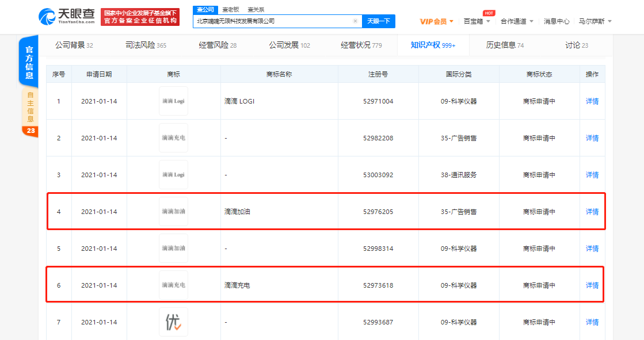Open 详情 for trademark 52982208

pyautogui.click(x=592, y=138)
